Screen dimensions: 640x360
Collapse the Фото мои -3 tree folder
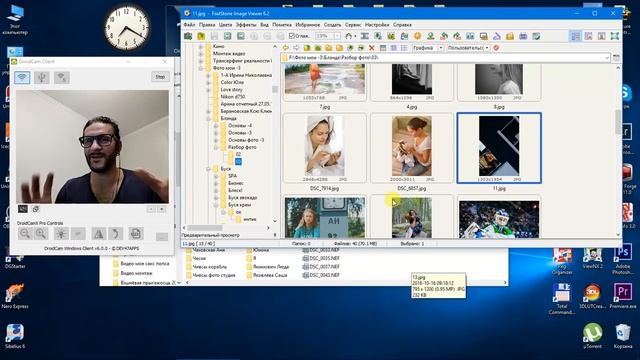pyautogui.click(x=201, y=68)
